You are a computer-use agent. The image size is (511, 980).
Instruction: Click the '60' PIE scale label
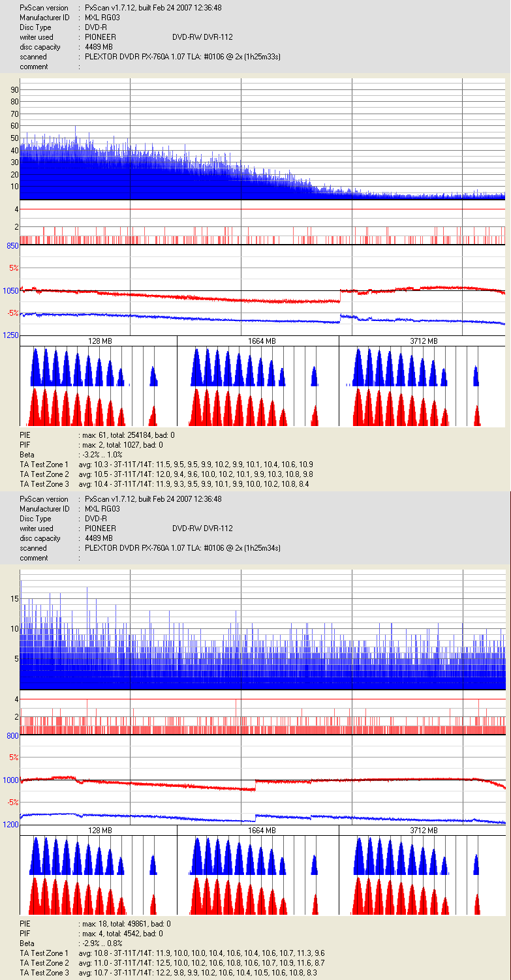(14, 126)
